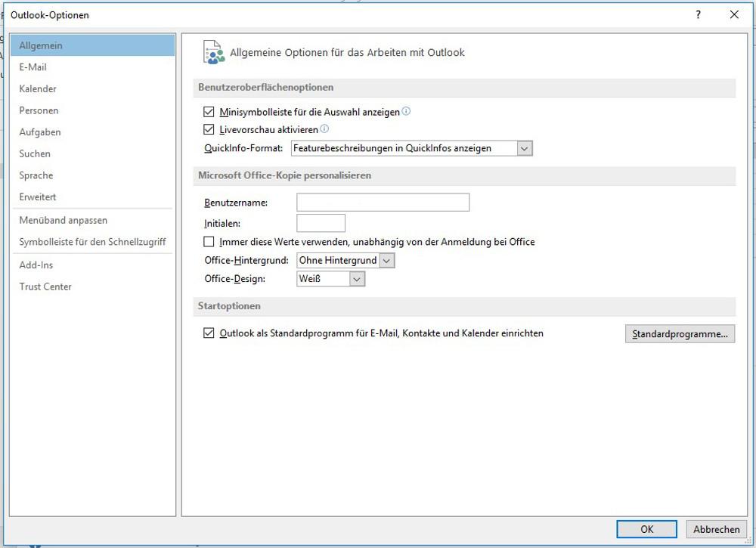Uncheck Outlook als Standardprogramm einrichten
Image resolution: width=756 pixels, height=548 pixels.
(209, 333)
